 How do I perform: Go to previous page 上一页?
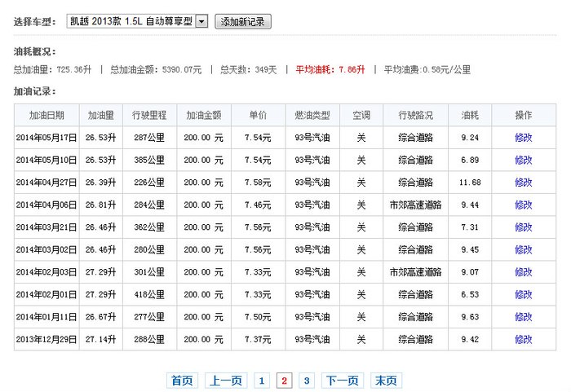point(225,381)
